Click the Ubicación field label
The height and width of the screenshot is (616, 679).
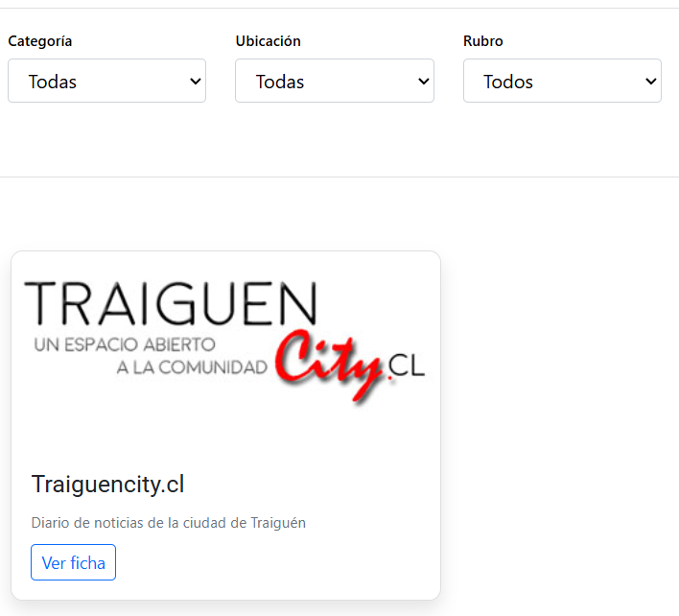pos(268,41)
